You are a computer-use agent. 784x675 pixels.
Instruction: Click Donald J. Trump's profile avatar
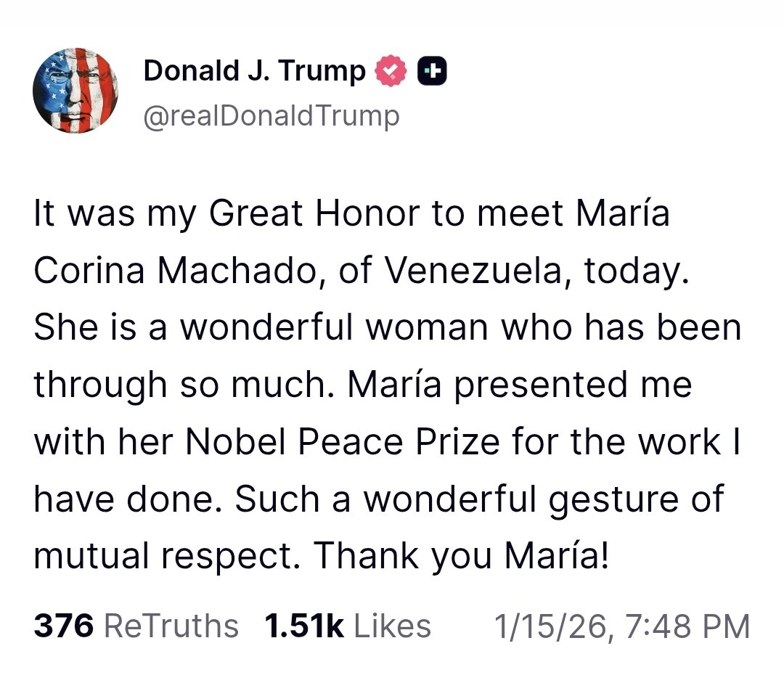tap(75, 91)
